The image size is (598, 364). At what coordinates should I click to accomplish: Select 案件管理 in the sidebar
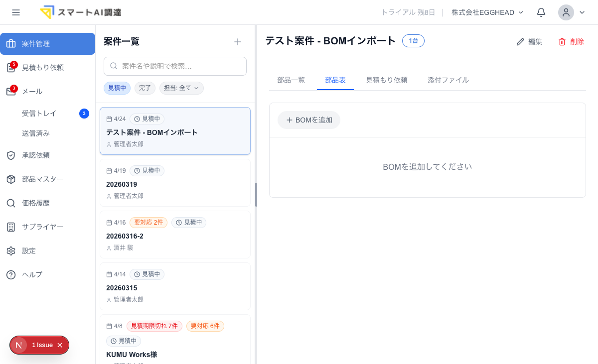click(47, 44)
